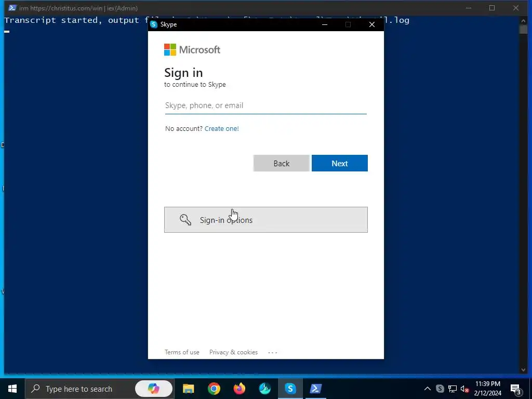Click the Skype system tray icon
This screenshot has width=532, height=399.
(440, 389)
